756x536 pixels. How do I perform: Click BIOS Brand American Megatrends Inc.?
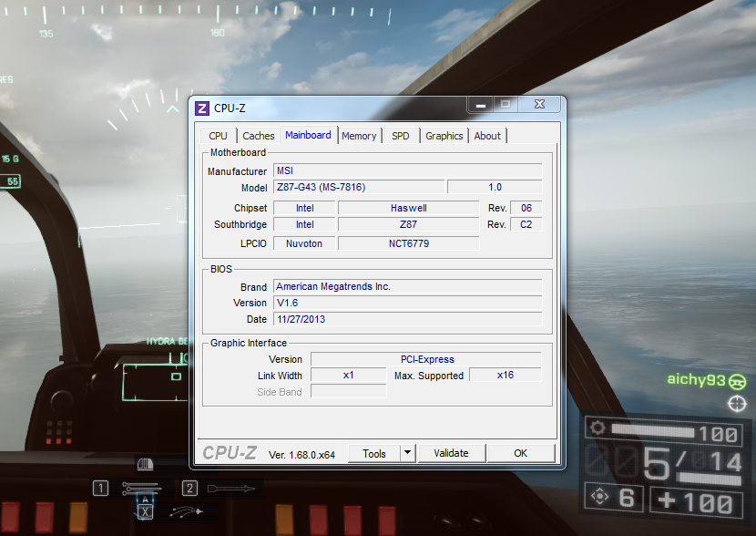[408, 286]
